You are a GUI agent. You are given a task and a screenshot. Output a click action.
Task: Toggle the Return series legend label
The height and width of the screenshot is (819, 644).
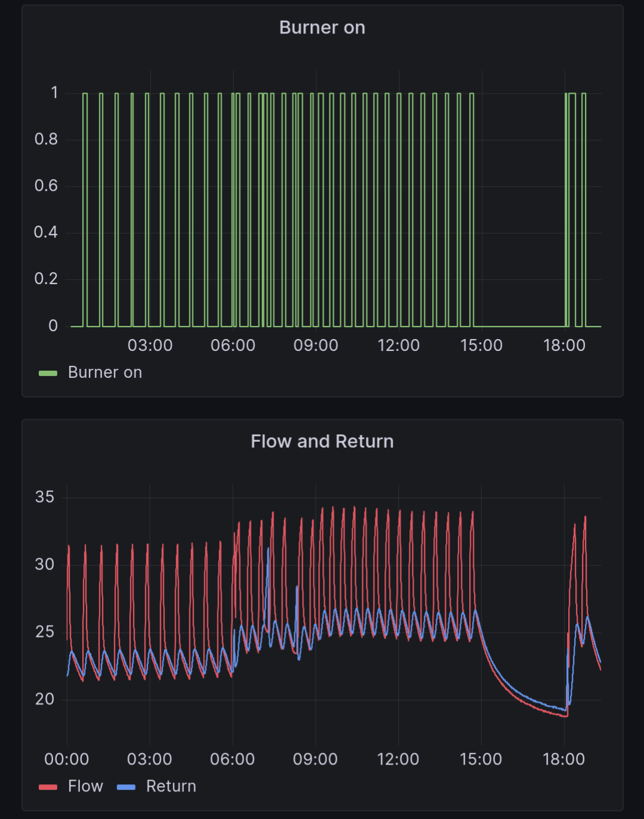click(171, 786)
